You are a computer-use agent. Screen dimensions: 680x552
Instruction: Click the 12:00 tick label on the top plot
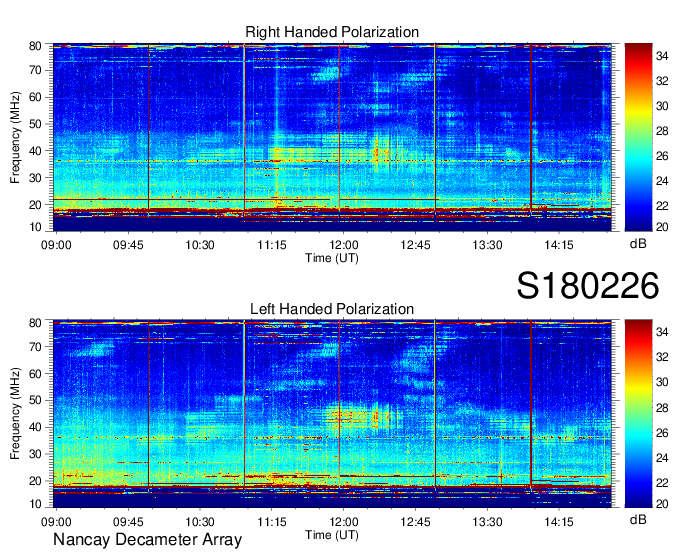pos(343,245)
